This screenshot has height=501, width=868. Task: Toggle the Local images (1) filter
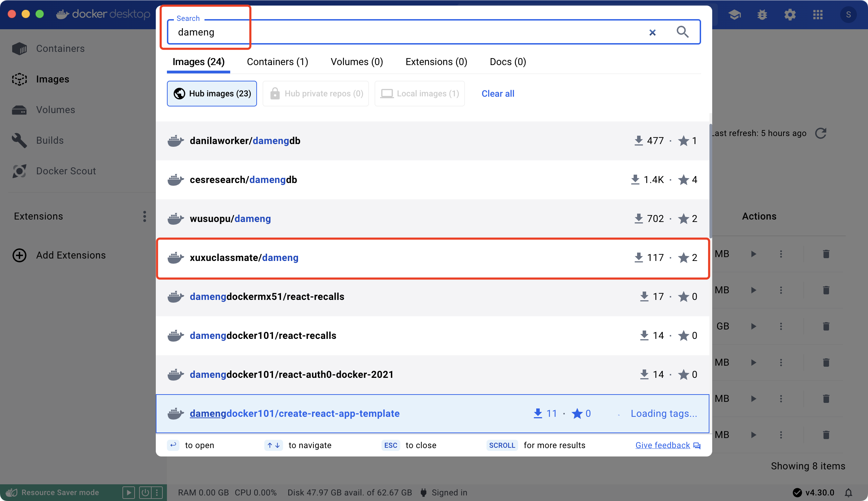pos(420,94)
